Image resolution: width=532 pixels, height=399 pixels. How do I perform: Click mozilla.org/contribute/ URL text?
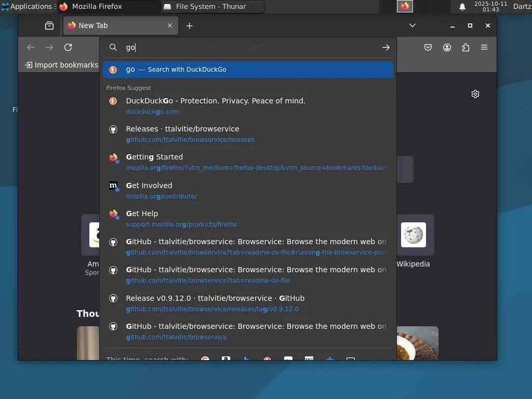point(161,196)
